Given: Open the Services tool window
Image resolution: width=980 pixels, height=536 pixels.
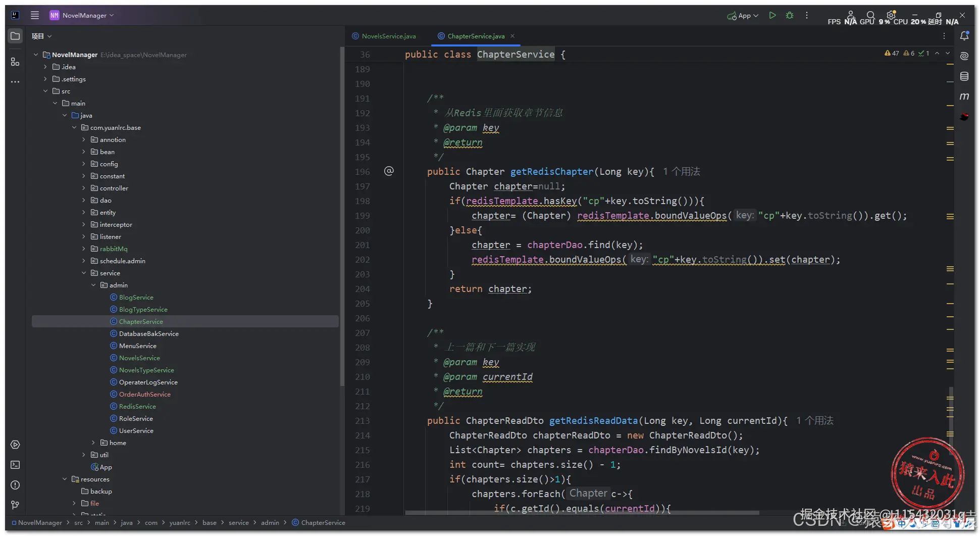Looking at the screenshot, I should click(15, 445).
